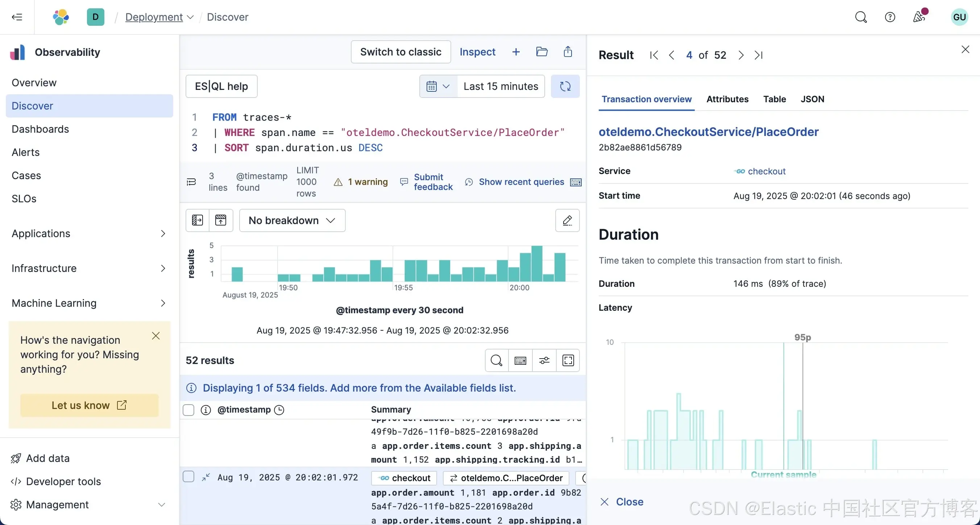Viewport: 980px width, 525px height.
Task: Click the fullscreen icon above results table
Action: [568, 360]
